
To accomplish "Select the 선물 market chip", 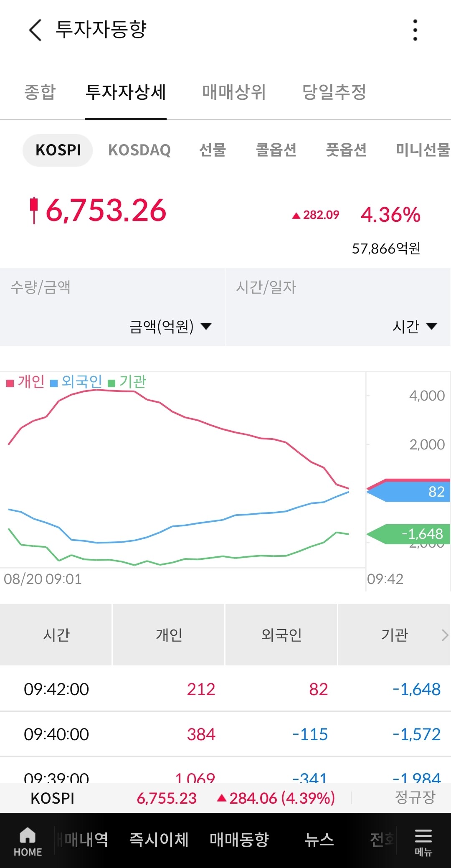I will pos(213,150).
